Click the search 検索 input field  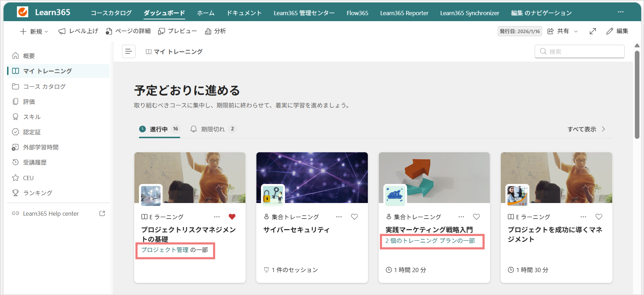579,51
